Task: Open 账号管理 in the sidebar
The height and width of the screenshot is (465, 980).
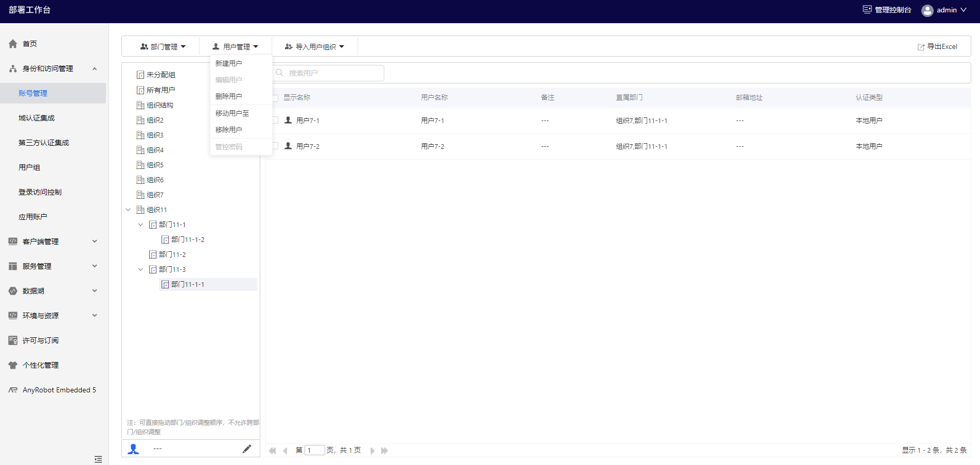Action: (53, 93)
